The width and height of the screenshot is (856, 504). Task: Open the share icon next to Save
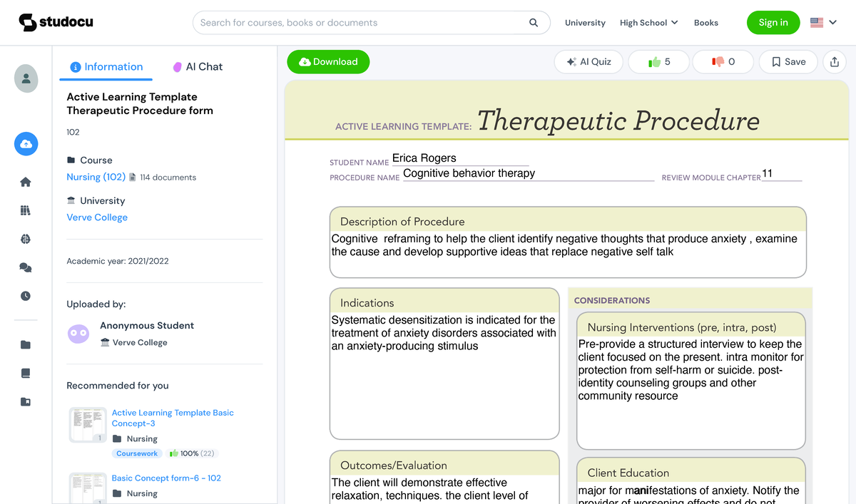click(x=835, y=62)
